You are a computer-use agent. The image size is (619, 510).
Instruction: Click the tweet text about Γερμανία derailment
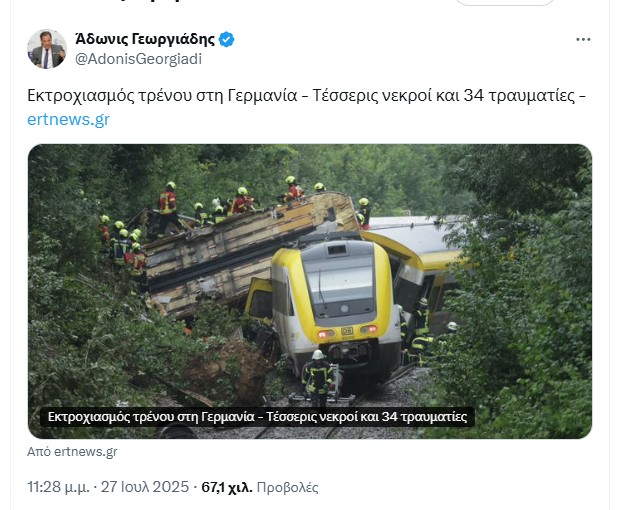[x=306, y=96]
